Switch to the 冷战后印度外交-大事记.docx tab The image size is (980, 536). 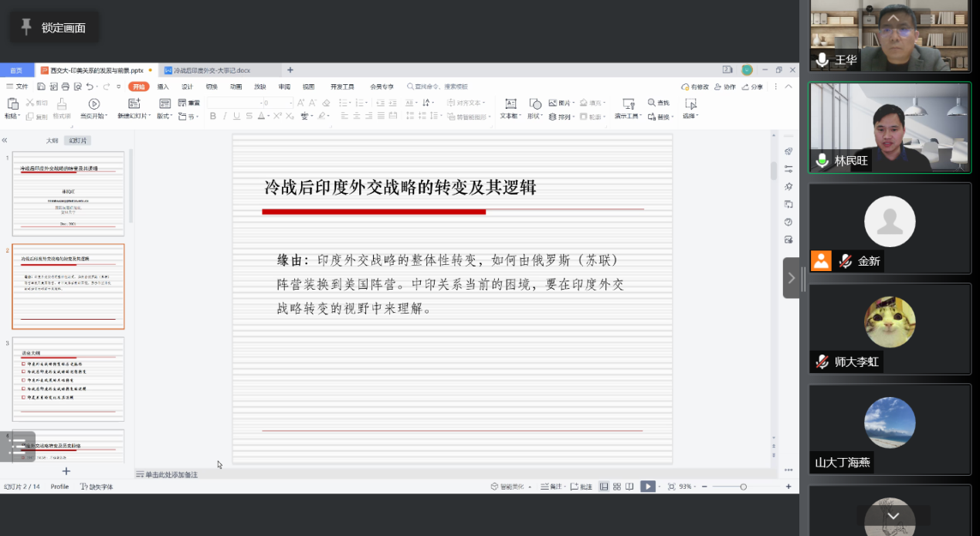[x=207, y=70]
